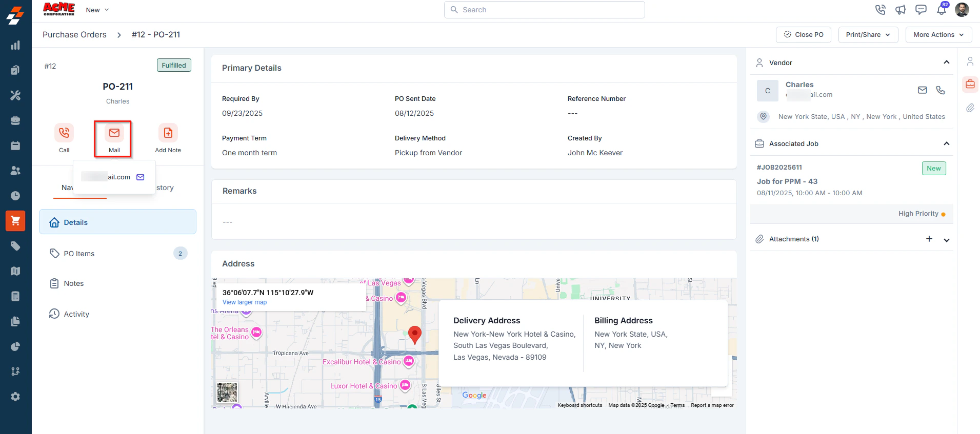Click the Excalibur Hotel & Casino map label
The image size is (980, 434).
click(362, 362)
